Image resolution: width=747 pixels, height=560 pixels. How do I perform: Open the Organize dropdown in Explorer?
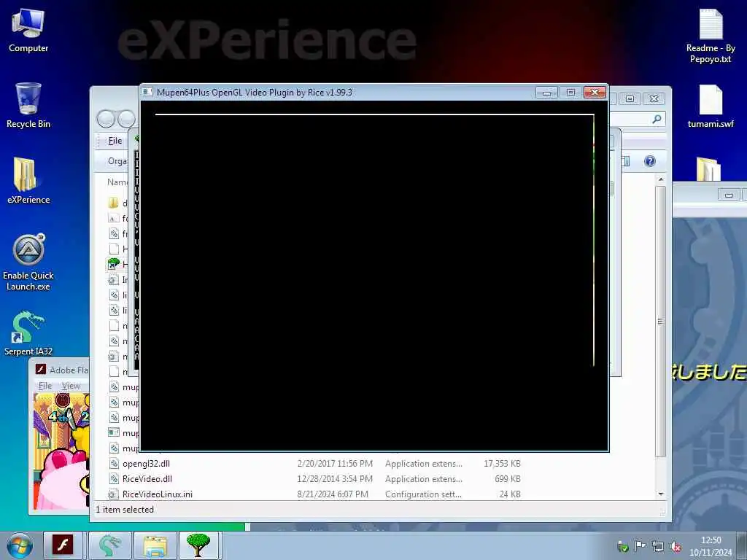coord(117,161)
